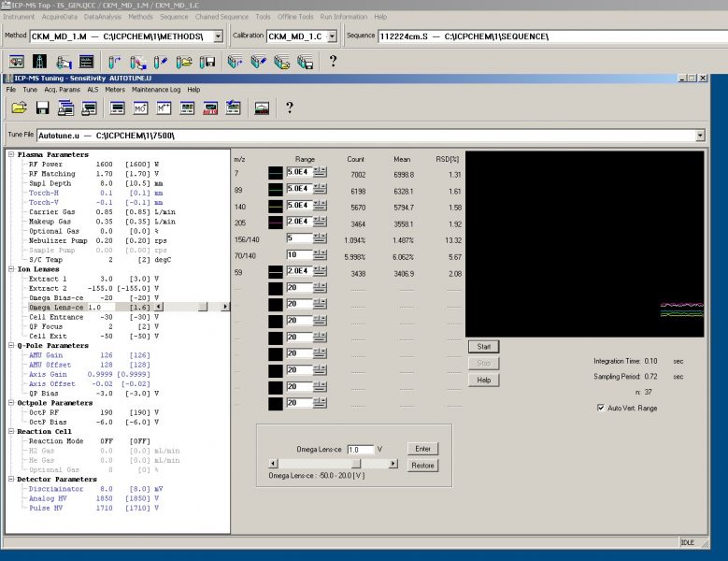The height and width of the screenshot is (561, 728).
Task: Click the M++ doubly charged tuning icon
Action: (x=164, y=108)
